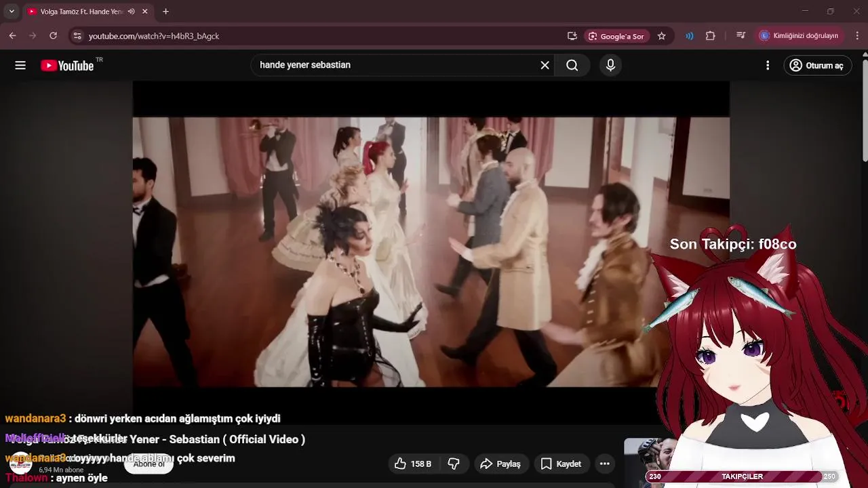Subscribe with the Abone ol button

[x=149, y=464]
